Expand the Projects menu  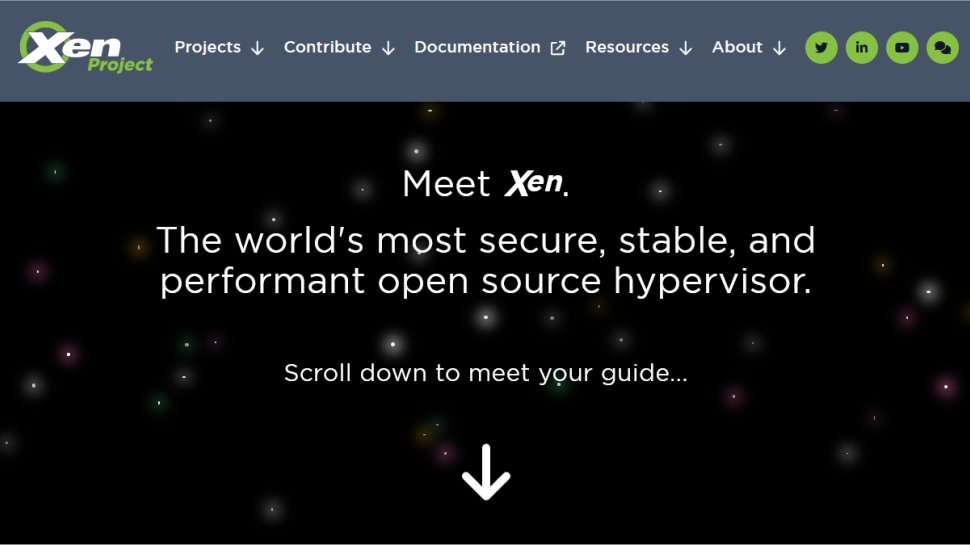tap(219, 48)
